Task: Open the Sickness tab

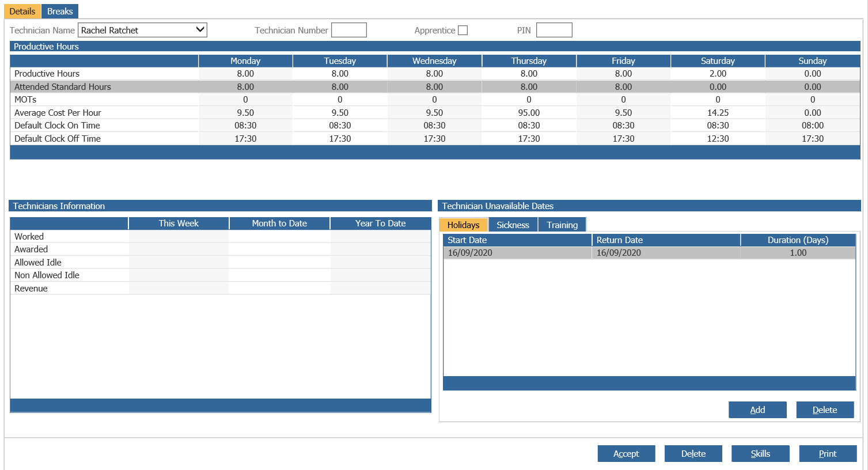Action: tap(513, 225)
